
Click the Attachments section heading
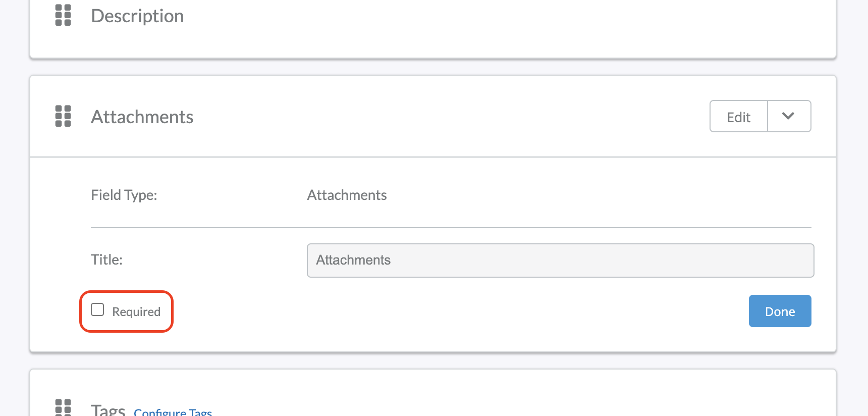[142, 117]
